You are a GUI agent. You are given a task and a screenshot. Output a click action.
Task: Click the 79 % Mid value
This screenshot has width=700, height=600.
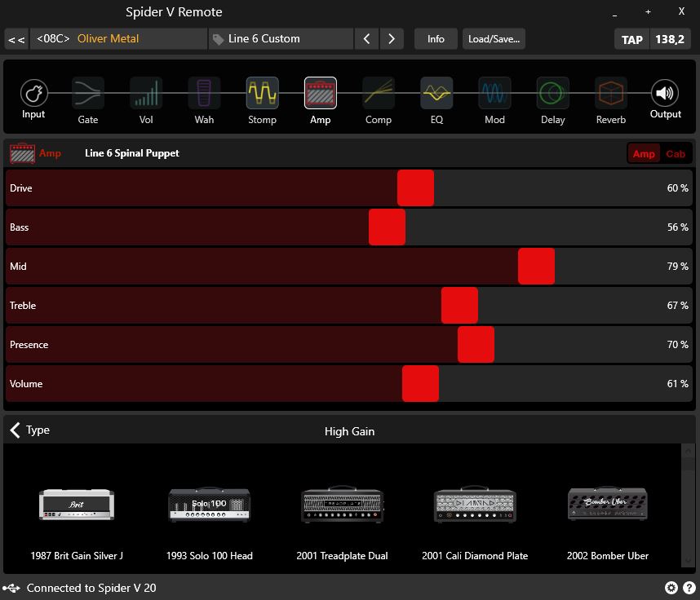[x=678, y=267]
